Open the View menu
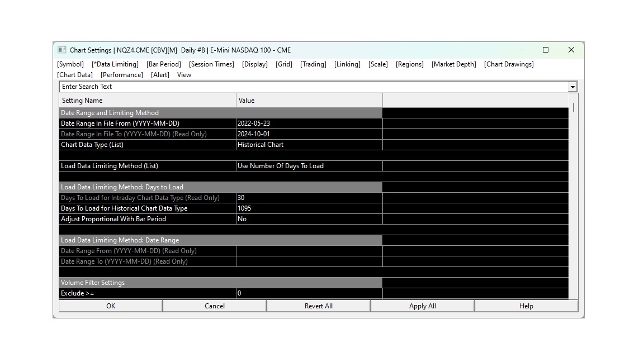 184,75
